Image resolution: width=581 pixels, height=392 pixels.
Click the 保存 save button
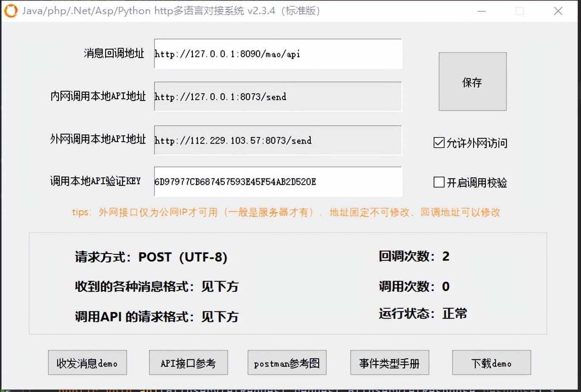click(x=472, y=82)
